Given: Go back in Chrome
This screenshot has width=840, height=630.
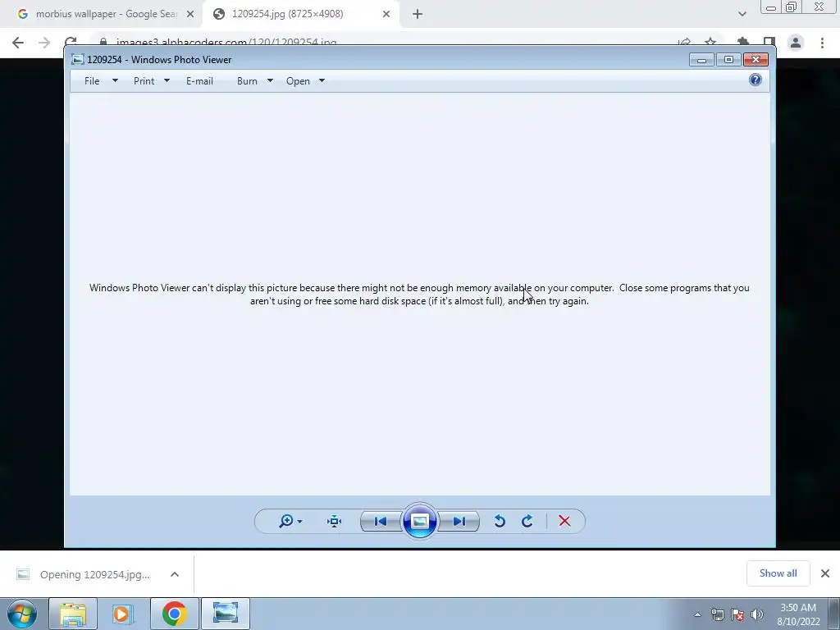Looking at the screenshot, I should [x=18, y=43].
